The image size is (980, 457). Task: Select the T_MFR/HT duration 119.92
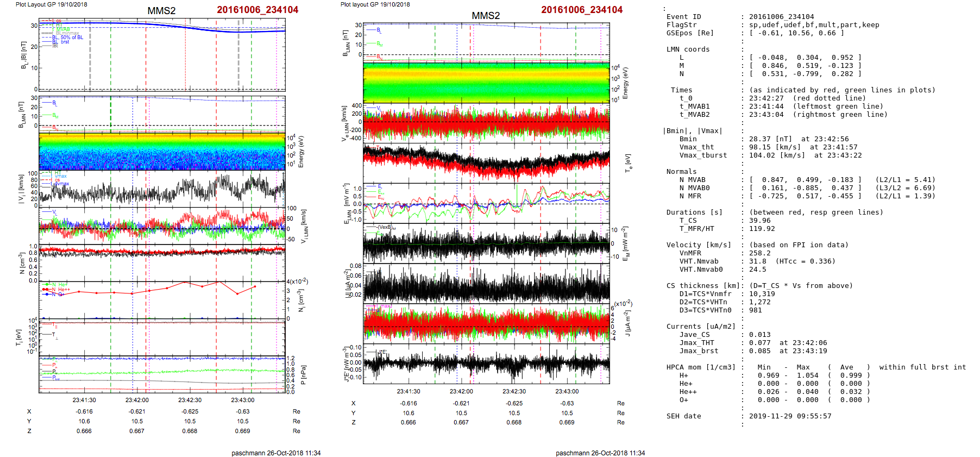click(762, 229)
